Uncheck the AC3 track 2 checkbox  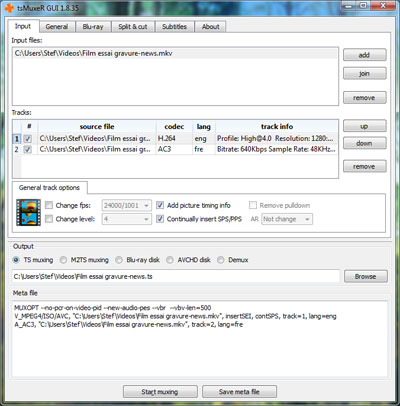tap(28, 149)
